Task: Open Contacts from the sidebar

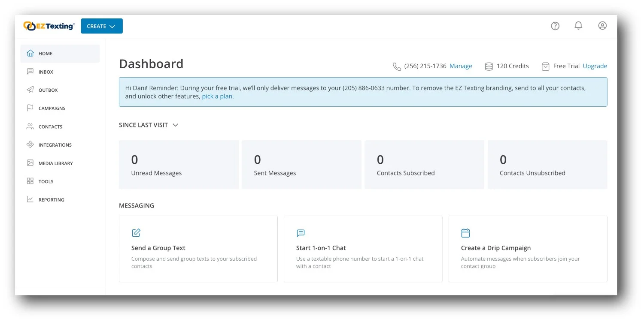Action: 50,127
